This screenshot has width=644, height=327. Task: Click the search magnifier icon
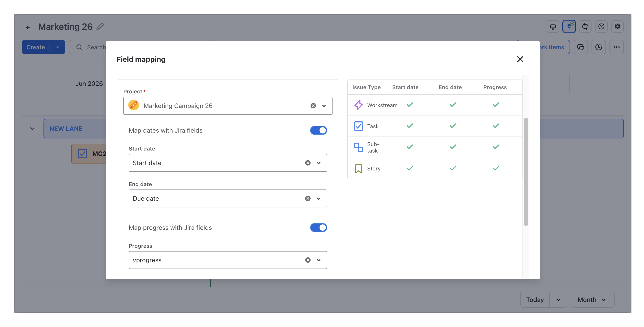(x=79, y=47)
